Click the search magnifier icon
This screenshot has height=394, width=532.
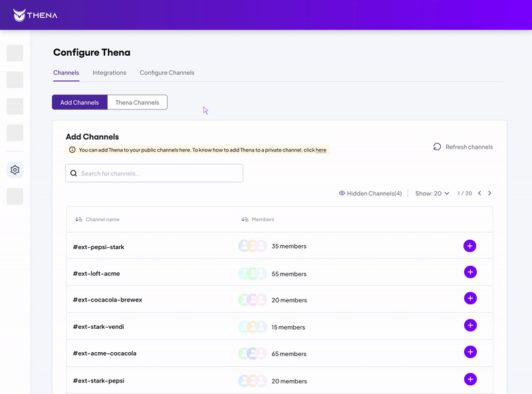coord(73,173)
